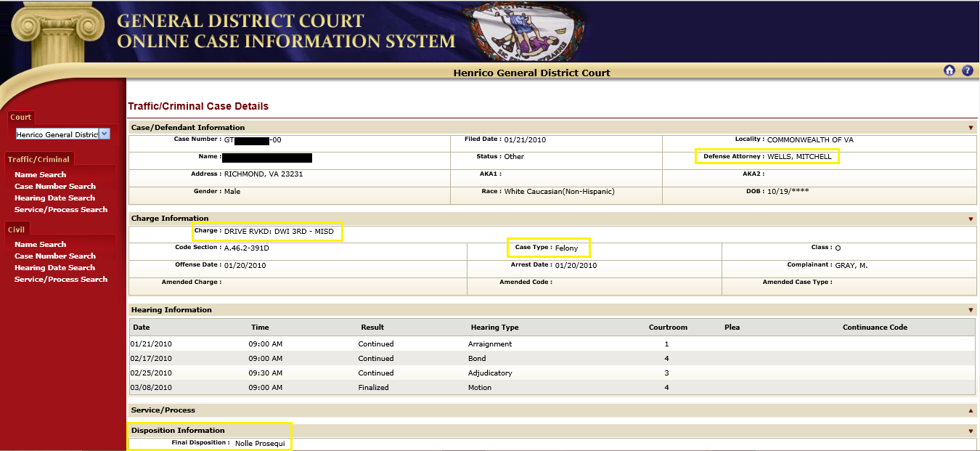Click the 09:30 AM hearing time
The image size is (980, 451).
pos(265,373)
